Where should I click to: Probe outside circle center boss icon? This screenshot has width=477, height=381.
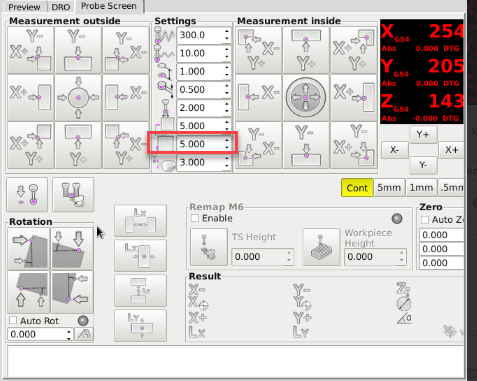pos(78,98)
